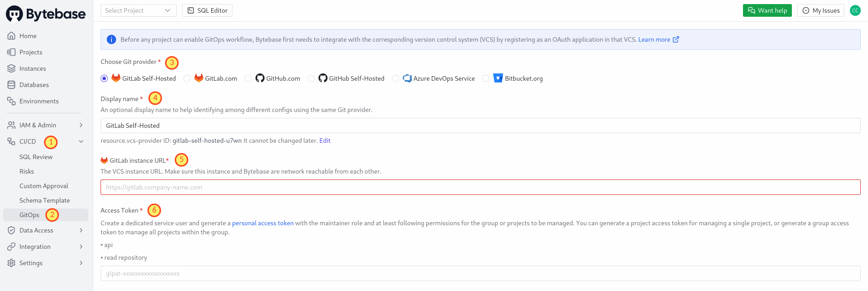Click the GitHub Self-Hosted octocat logo
The image size is (868, 291).
point(323,78)
